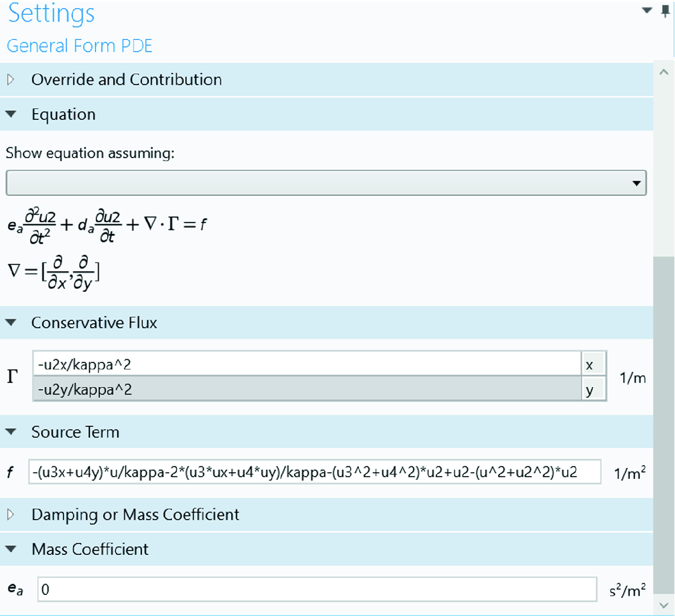675x616 pixels.
Task: Click the x label beside flux field
Action: [x=590, y=365]
